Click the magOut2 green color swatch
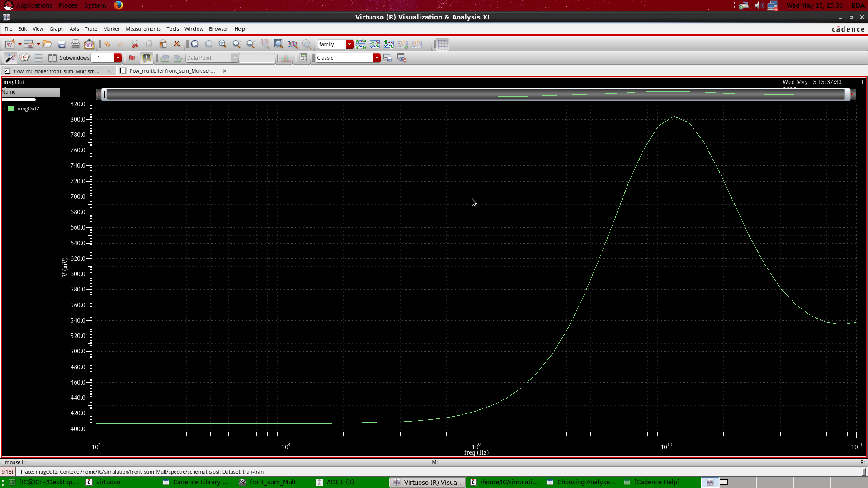This screenshot has height=488, width=868. point(11,108)
